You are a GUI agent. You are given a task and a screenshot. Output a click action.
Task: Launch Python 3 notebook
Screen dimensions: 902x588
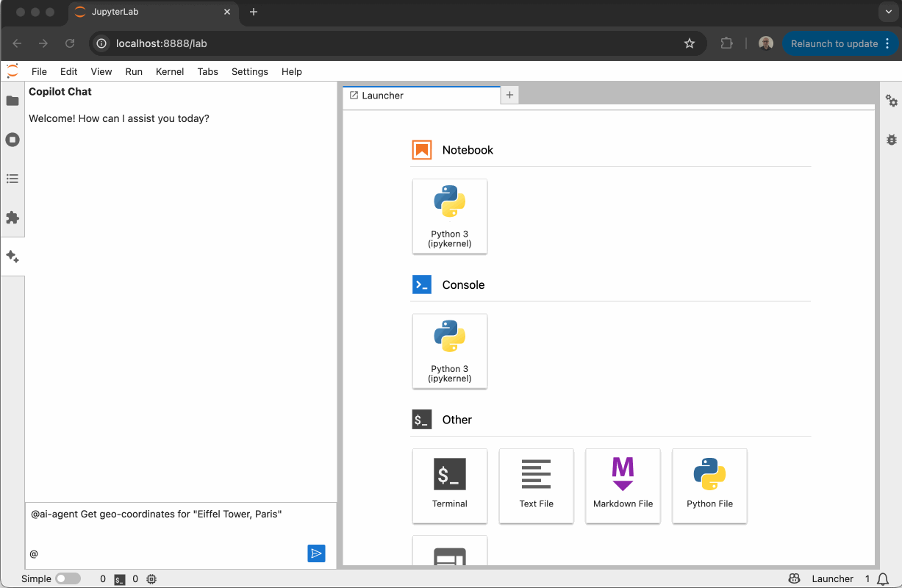(x=450, y=216)
